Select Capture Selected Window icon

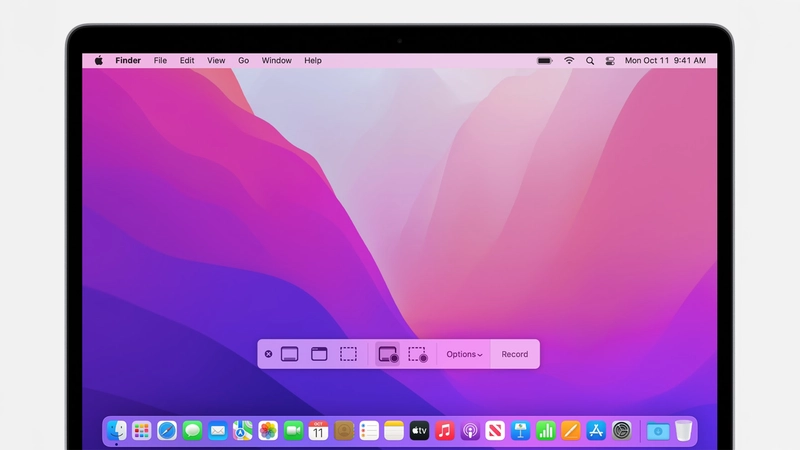(319, 354)
